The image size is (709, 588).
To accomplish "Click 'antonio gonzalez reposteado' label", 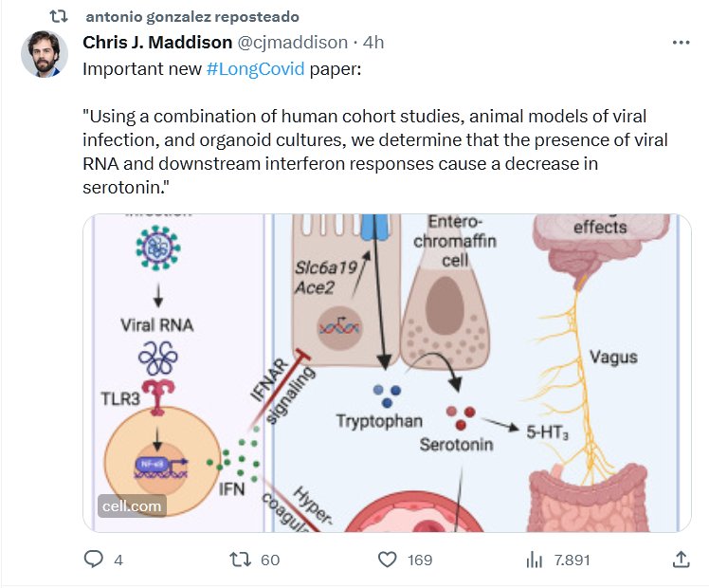I will click(191, 17).
